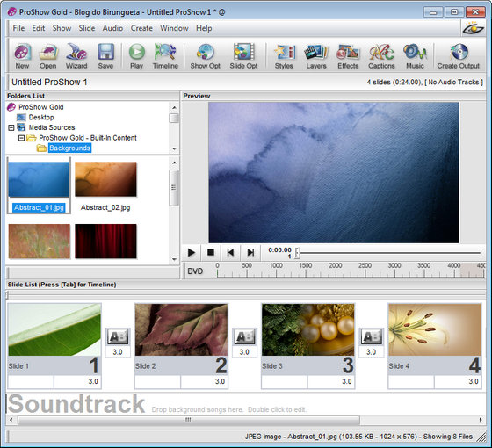Click the New show toolbar icon

coord(22,56)
